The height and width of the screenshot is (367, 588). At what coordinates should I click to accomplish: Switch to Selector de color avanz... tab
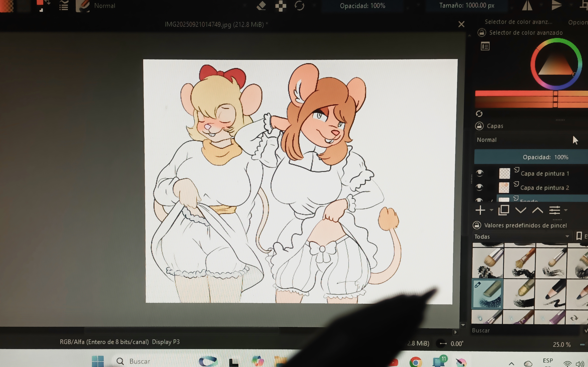519,22
